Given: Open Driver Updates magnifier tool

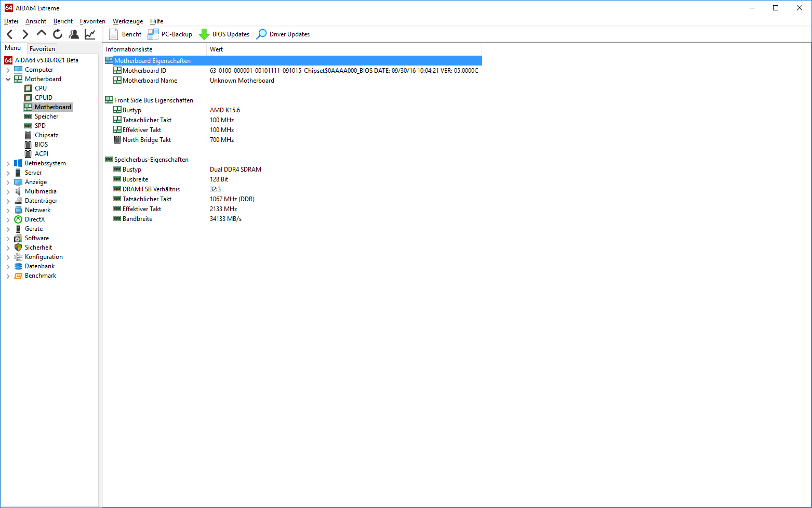Looking at the screenshot, I should click(x=262, y=34).
